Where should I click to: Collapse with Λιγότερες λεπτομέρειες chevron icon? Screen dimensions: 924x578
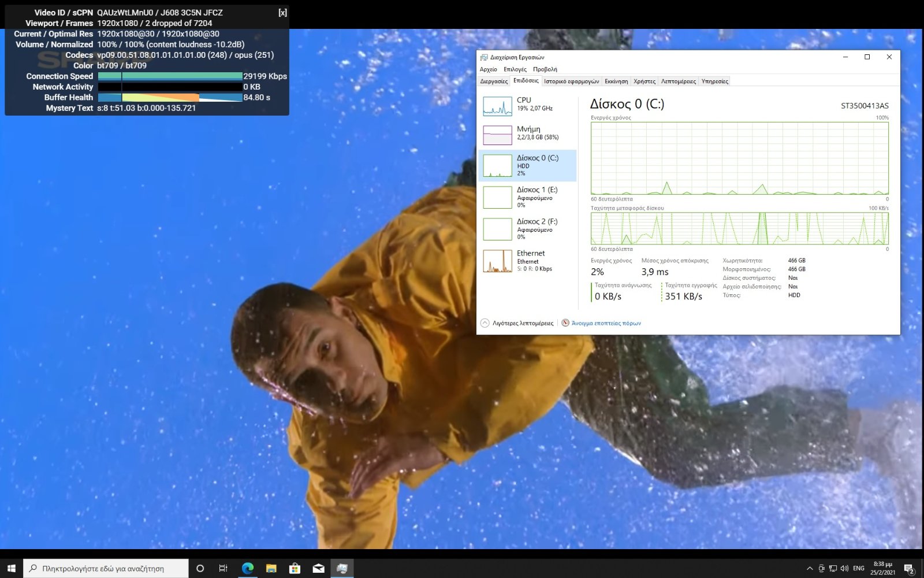(485, 323)
